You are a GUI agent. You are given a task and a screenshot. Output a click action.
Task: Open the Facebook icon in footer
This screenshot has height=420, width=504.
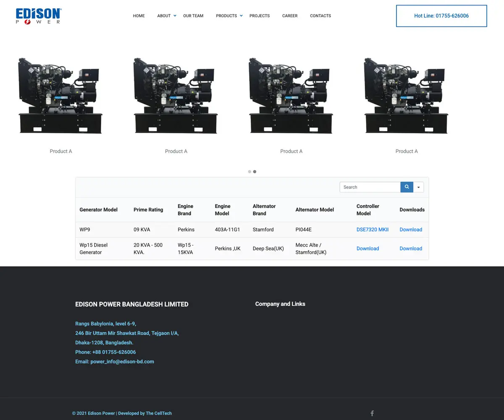tap(372, 413)
